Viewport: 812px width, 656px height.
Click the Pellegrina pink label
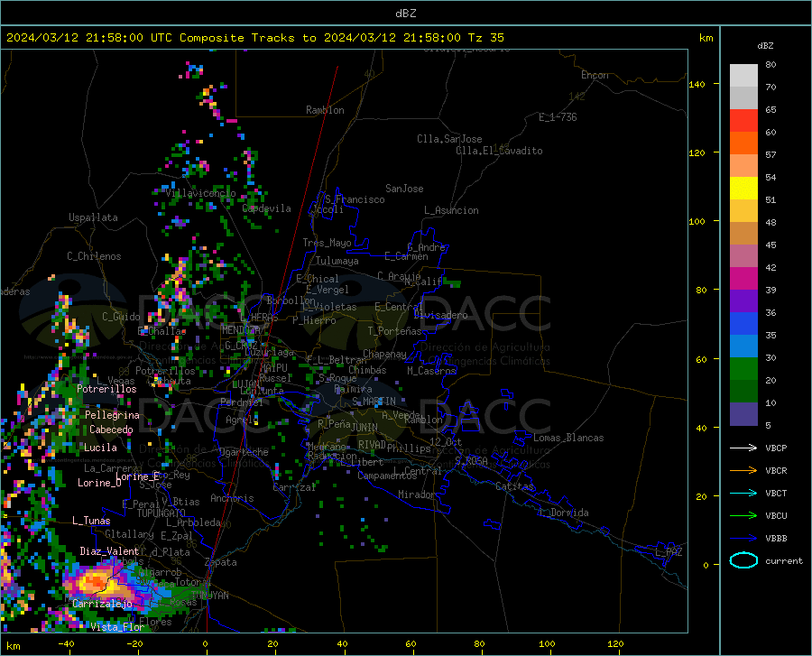click(113, 415)
